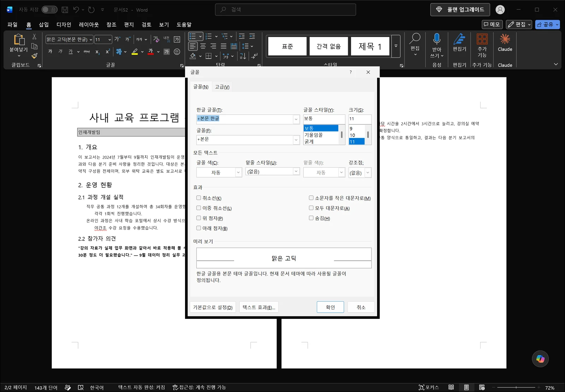Click 텍스트 효과(E)... button

[259, 307]
